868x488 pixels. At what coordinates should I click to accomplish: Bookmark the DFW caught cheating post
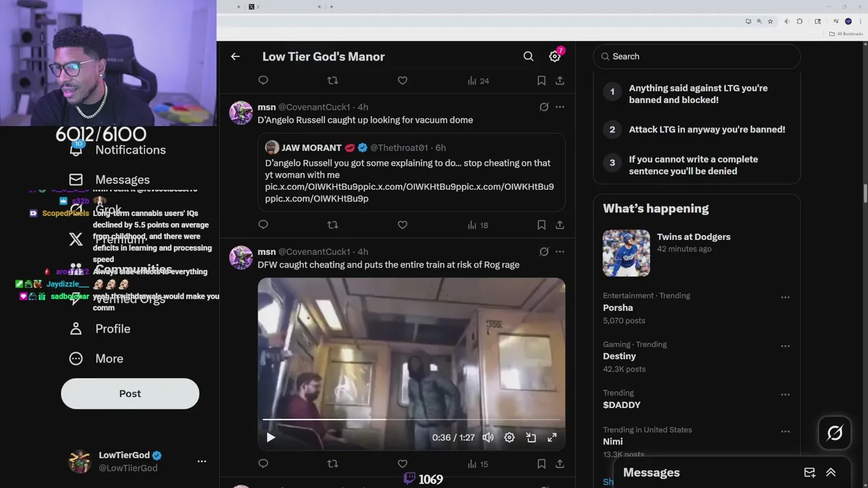pyautogui.click(x=541, y=464)
